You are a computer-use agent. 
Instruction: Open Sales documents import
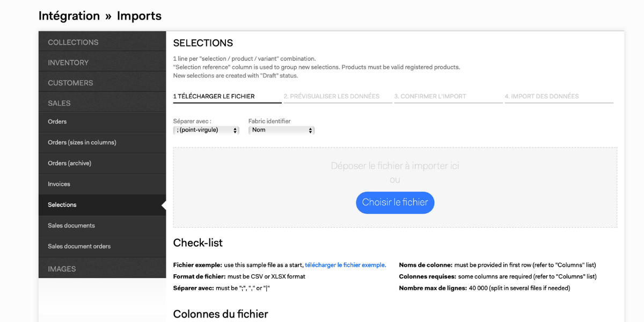click(x=71, y=225)
